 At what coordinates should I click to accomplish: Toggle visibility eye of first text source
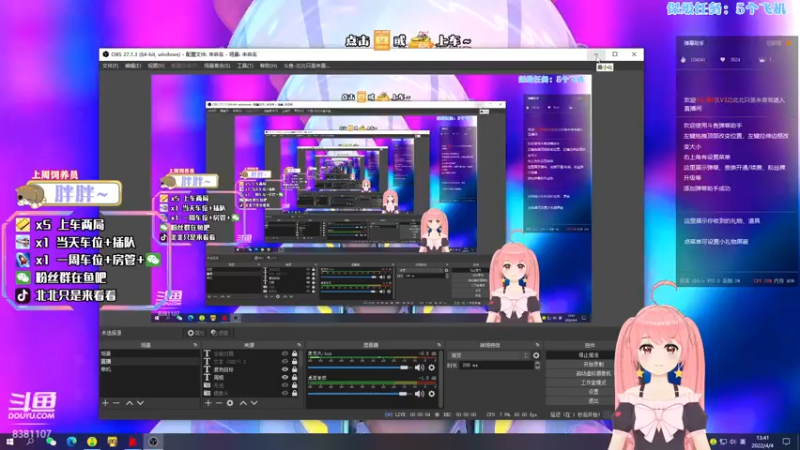[x=285, y=354]
